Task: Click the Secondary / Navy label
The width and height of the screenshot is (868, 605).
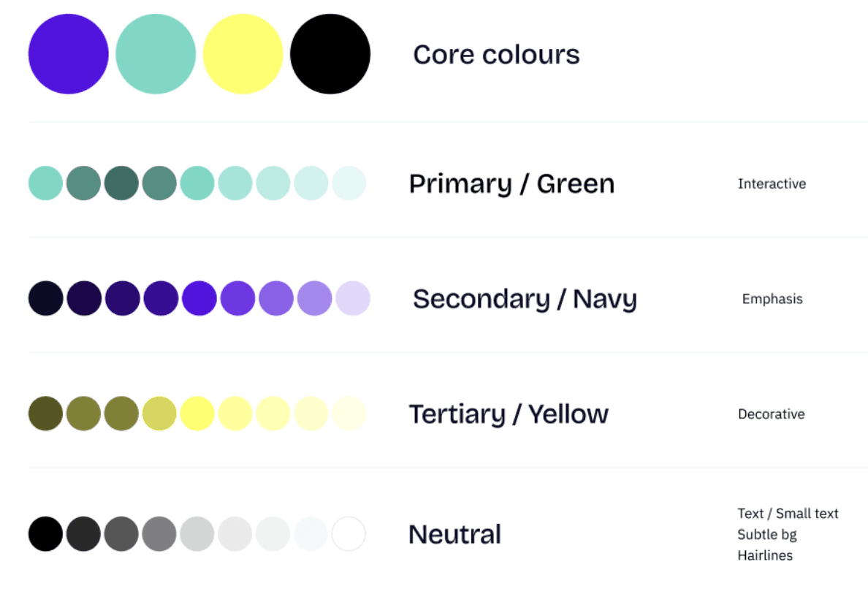Action: (x=525, y=299)
